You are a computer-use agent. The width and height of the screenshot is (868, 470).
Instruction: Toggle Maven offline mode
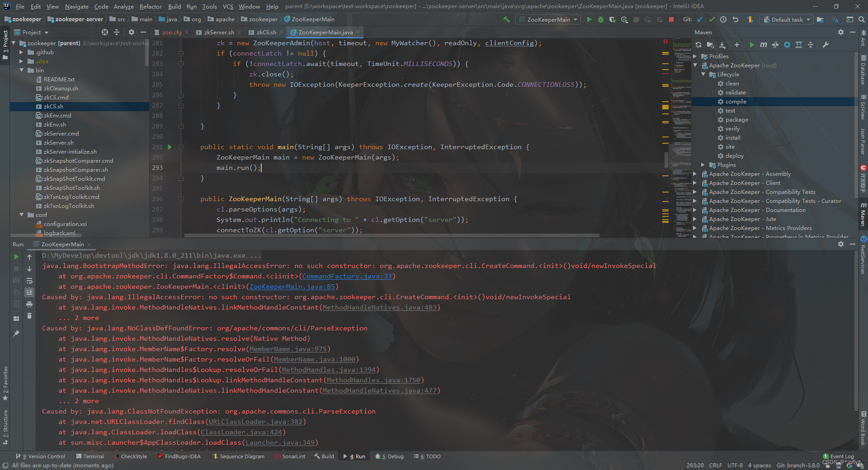point(775,45)
